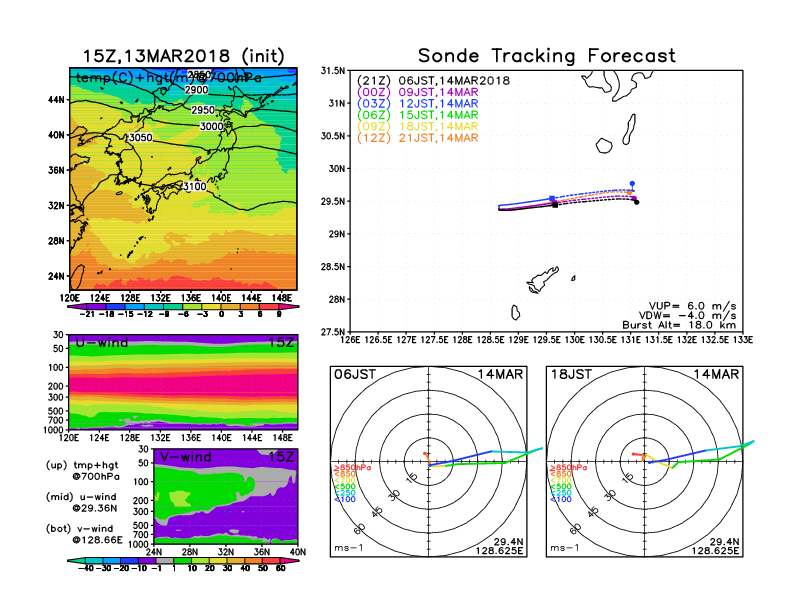Click the 'VUP= 6.0 m/s' value
The height and width of the screenshot is (612, 792).
coord(692,306)
